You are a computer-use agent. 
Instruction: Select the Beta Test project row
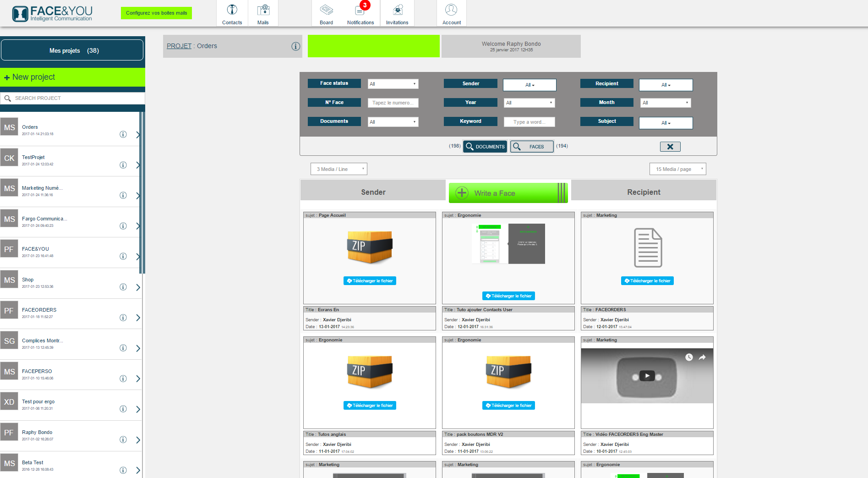[x=70, y=466]
